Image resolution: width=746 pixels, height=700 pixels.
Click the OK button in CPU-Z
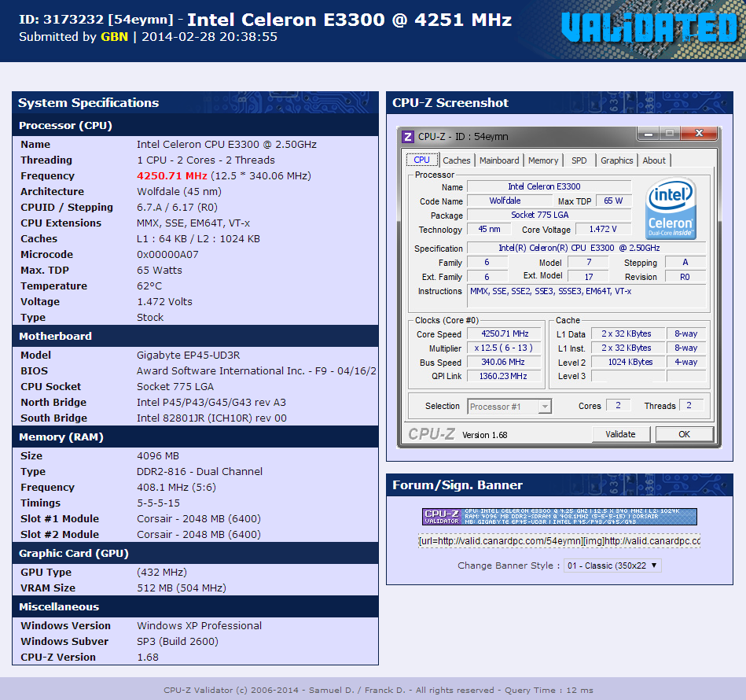pyautogui.click(x=684, y=434)
